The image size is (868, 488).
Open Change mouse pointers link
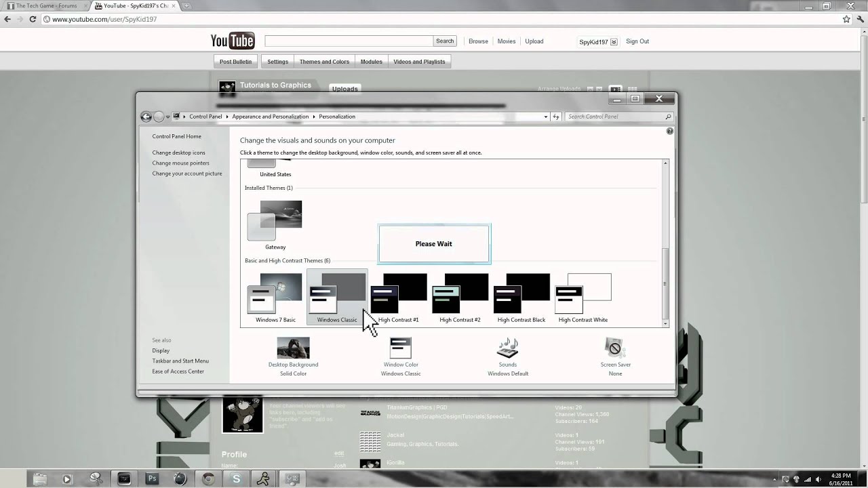coord(180,163)
